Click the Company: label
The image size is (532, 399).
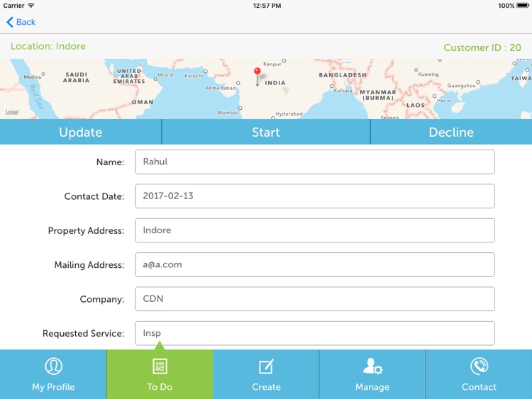click(102, 299)
